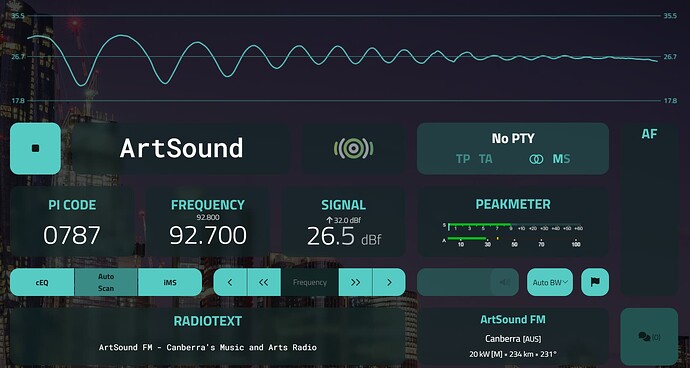Click the SIGNAL dBf panel
This screenshot has width=690, height=368.
(343, 221)
